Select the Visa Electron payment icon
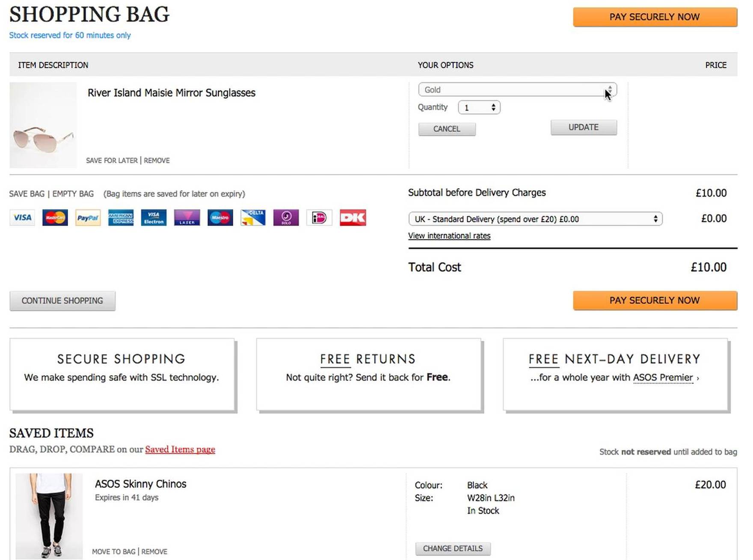The height and width of the screenshot is (560, 753). [x=154, y=218]
